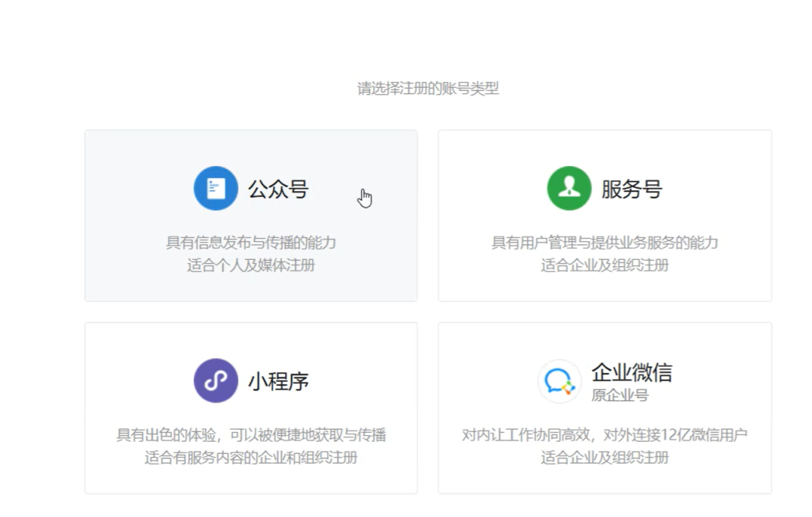Select the 公众号 account type title
This screenshot has height=517, width=812.
coord(279,189)
